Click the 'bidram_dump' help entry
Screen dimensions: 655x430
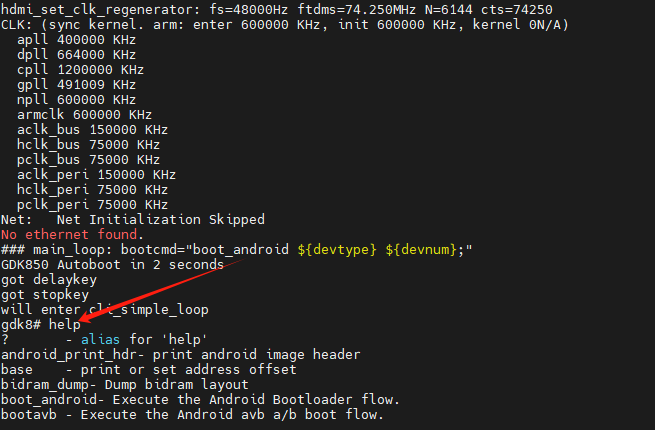[x=124, y=384]
